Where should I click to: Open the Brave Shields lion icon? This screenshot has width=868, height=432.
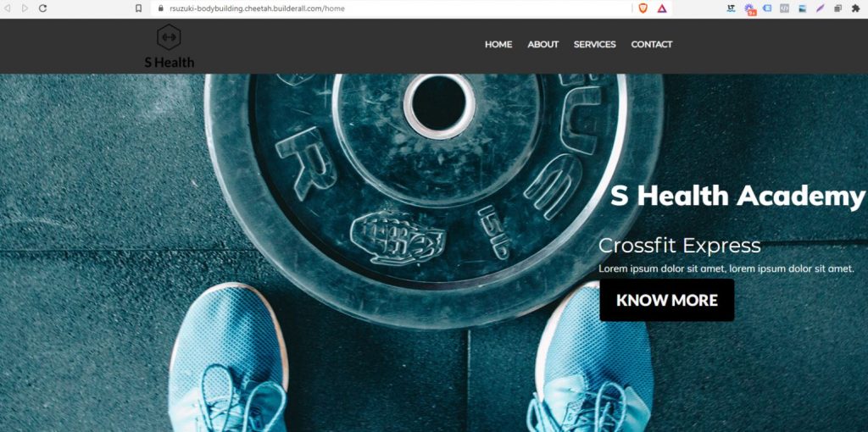[x=643, y=8]
